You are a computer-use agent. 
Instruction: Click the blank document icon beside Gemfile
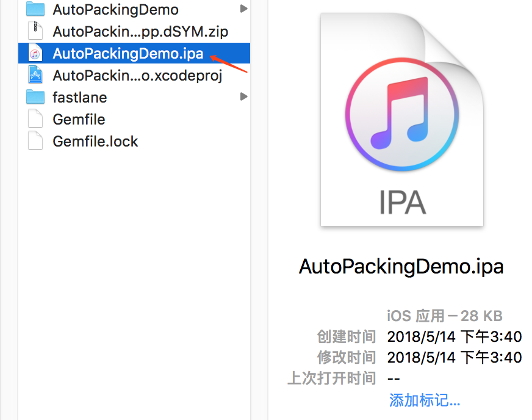[35, 119]
